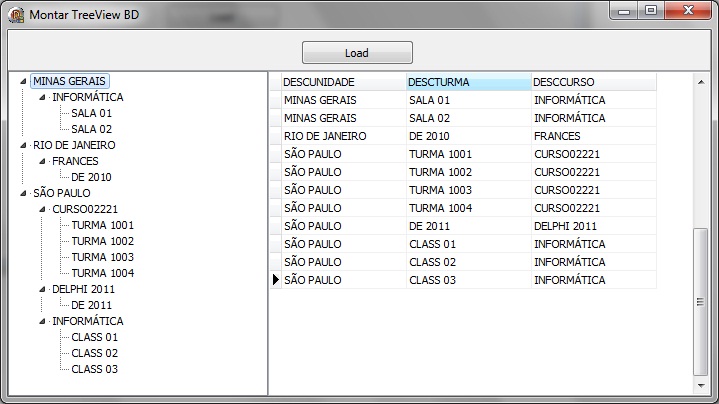Image resolution: width=719 pixels, height=404 pixels.
Task: Collapse the RIO DE JANEIRO tree node
Action: (23, 146)
